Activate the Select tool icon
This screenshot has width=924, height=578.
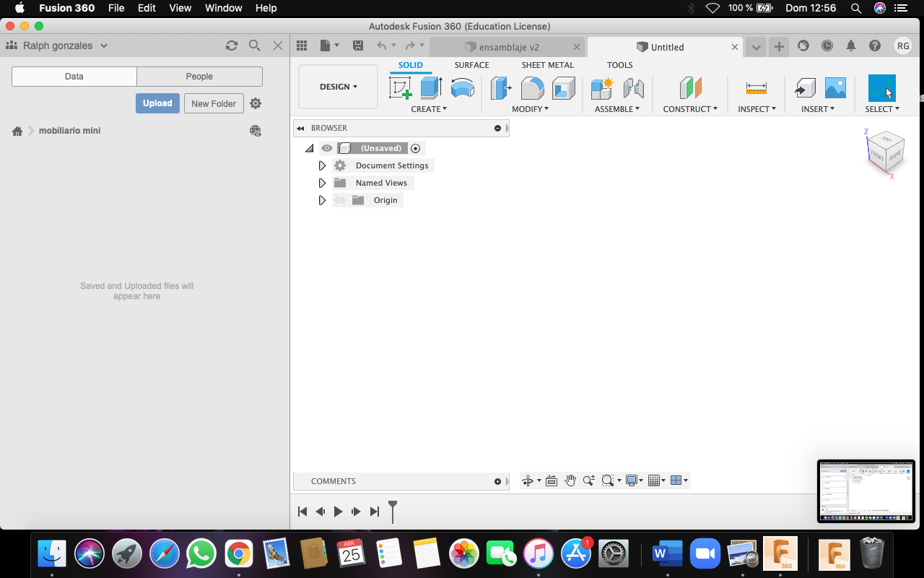coord(881,88)
